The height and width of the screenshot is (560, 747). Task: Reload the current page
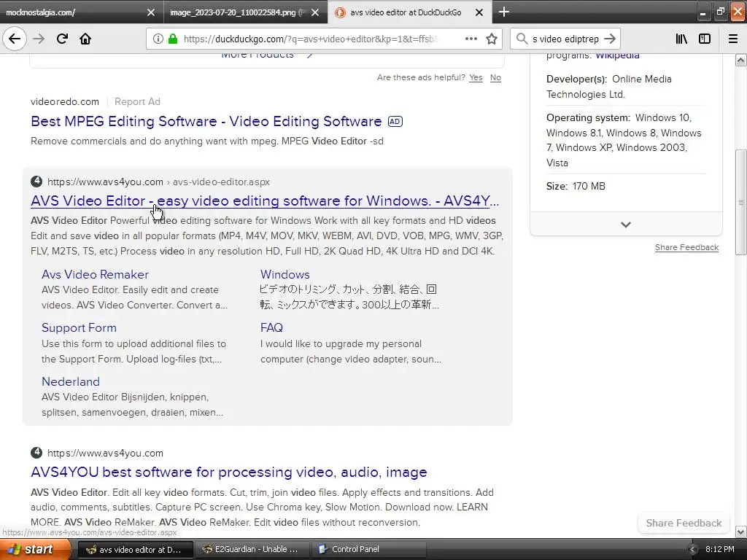[x=62, y=39]
